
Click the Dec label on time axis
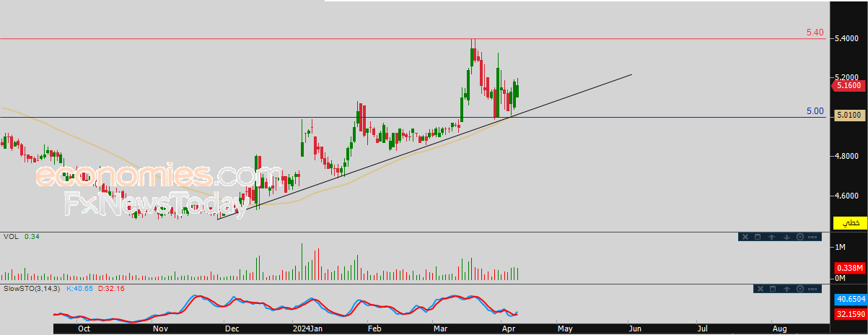click(232, 329)
